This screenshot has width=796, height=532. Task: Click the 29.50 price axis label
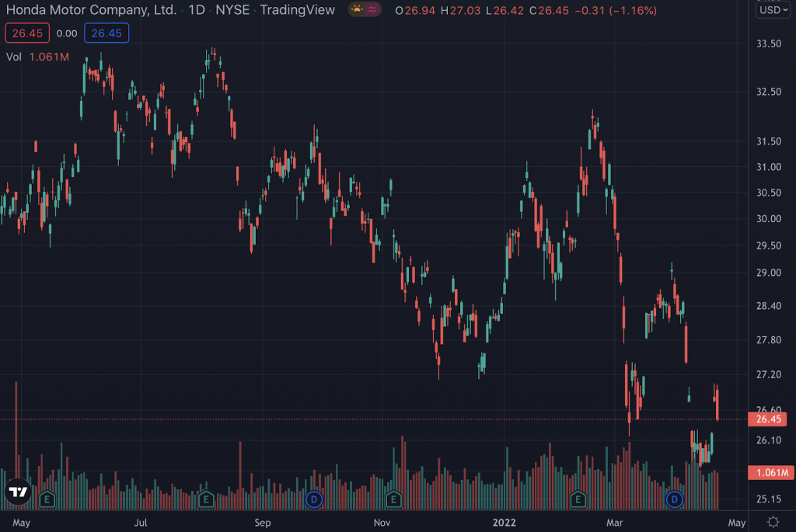(769, 245)
